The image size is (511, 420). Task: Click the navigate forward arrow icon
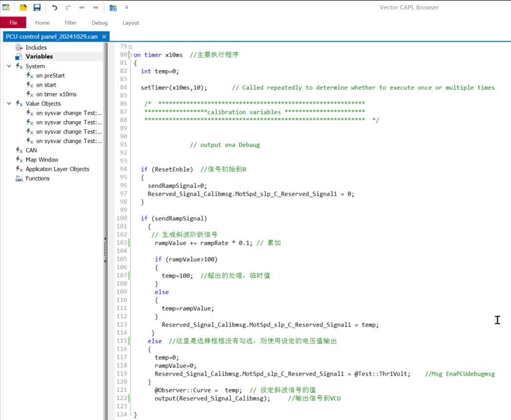coord(95,7)
